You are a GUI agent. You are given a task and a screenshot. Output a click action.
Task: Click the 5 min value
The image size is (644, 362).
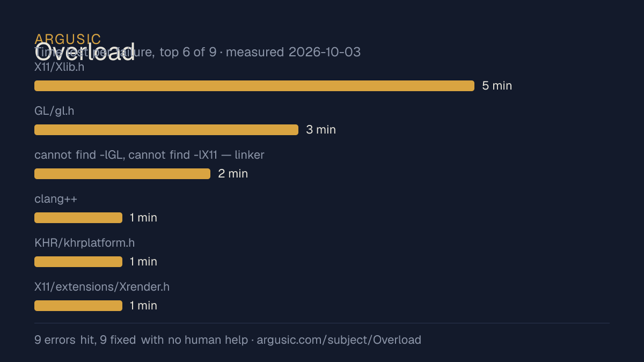497,86
